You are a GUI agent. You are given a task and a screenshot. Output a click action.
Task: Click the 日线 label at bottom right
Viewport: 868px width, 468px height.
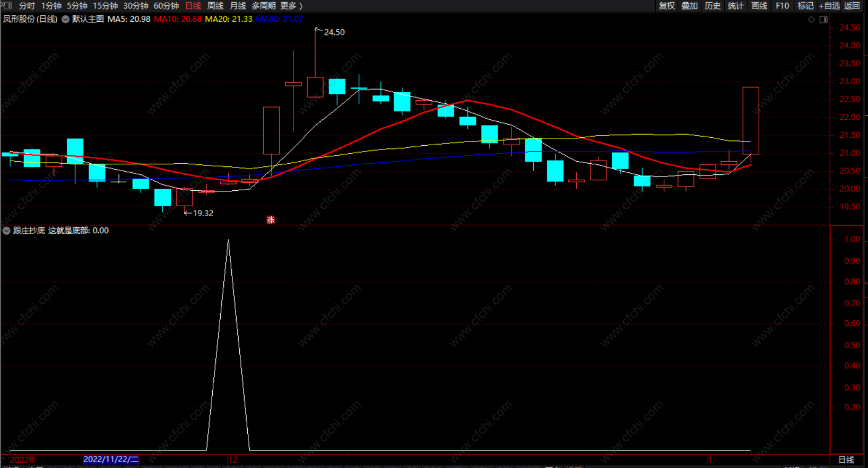[x=846, y=460]
